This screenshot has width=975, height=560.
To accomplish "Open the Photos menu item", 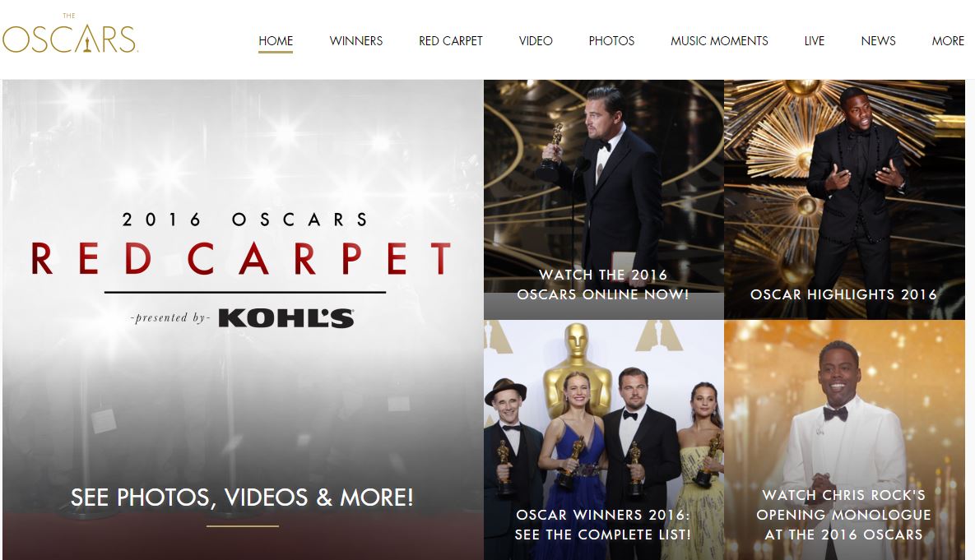I will pos(611,41).
